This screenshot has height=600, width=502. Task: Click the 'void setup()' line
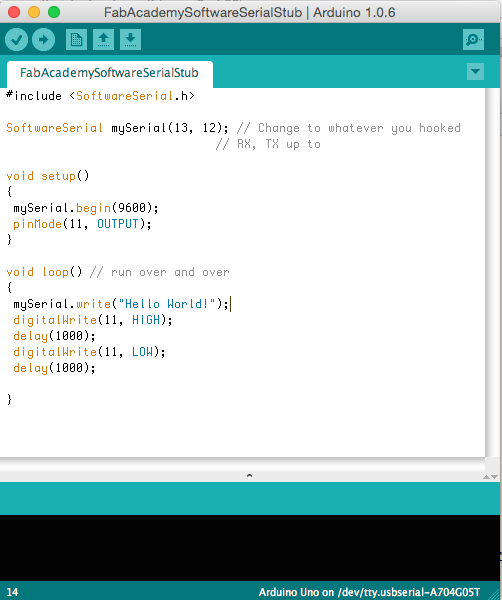(47, 176)
